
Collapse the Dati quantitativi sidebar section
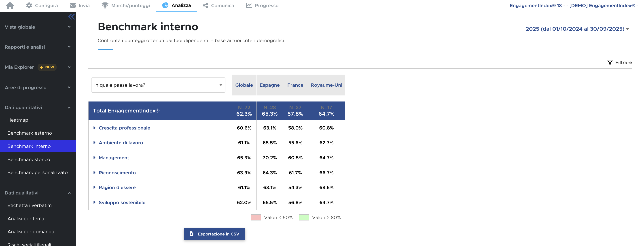pyautogui.click(x=69, y=108)
